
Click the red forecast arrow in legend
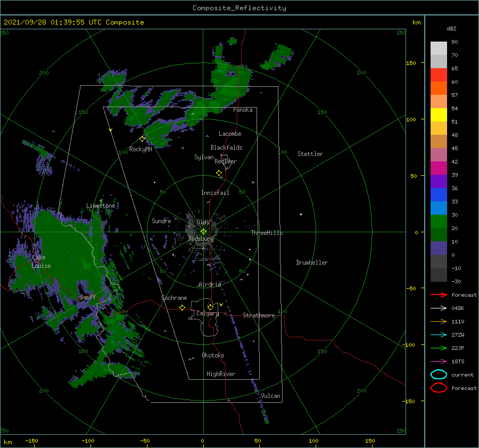point(439,295)
